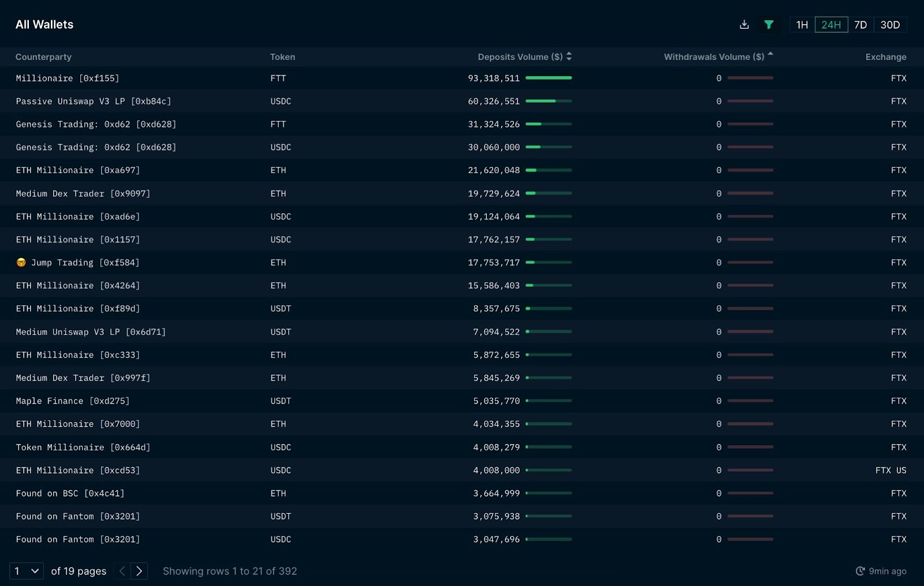The height and width of the screenshot is (586, 924).
Task: Switch timeframe to 1H
Action: [802, 25]
